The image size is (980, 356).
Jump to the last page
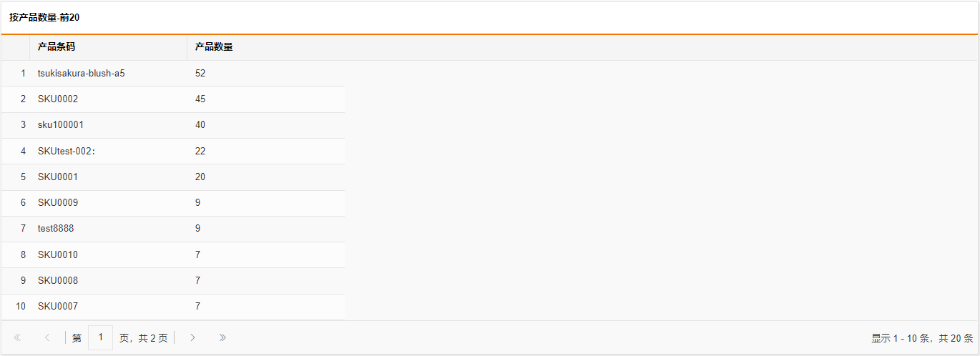(x=222, y=337)
